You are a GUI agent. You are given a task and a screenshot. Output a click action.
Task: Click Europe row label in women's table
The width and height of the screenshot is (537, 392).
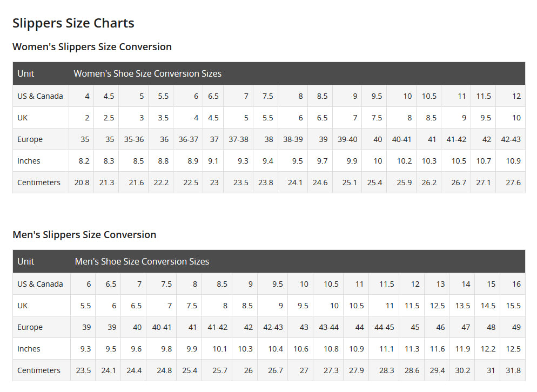pyautogui.click(x=30, y=139)
